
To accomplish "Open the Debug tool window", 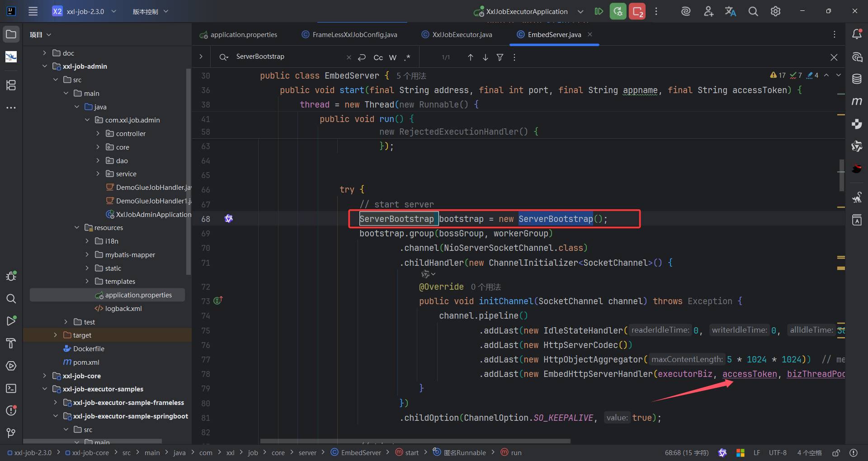I will click(x=11, y=276).
